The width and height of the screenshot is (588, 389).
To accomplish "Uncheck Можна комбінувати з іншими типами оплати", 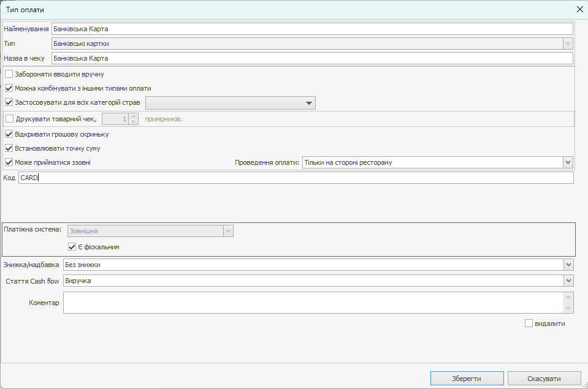I will [9, 88].
